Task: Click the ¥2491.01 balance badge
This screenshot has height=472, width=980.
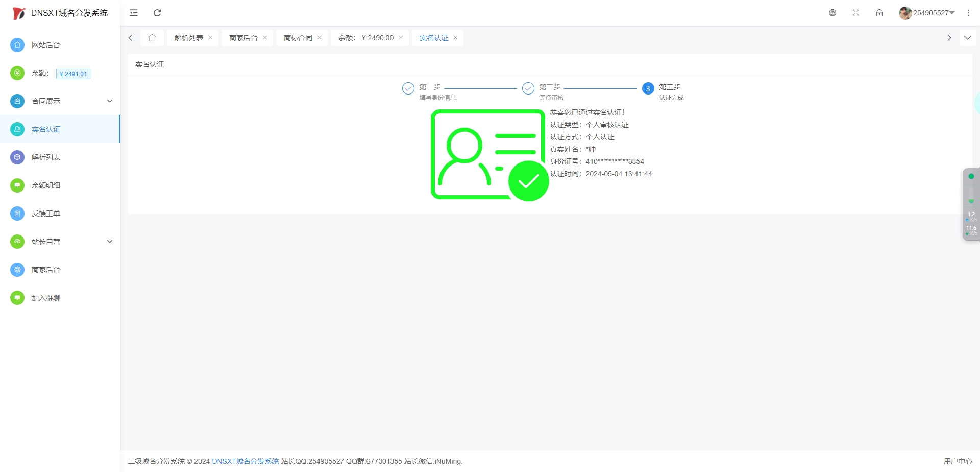Action: tap(73, 74)
